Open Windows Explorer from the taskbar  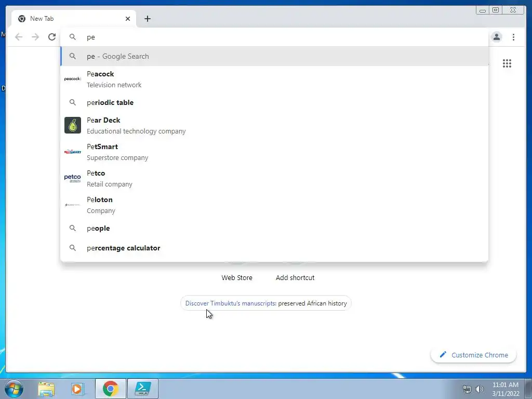[x=46, y=389]
